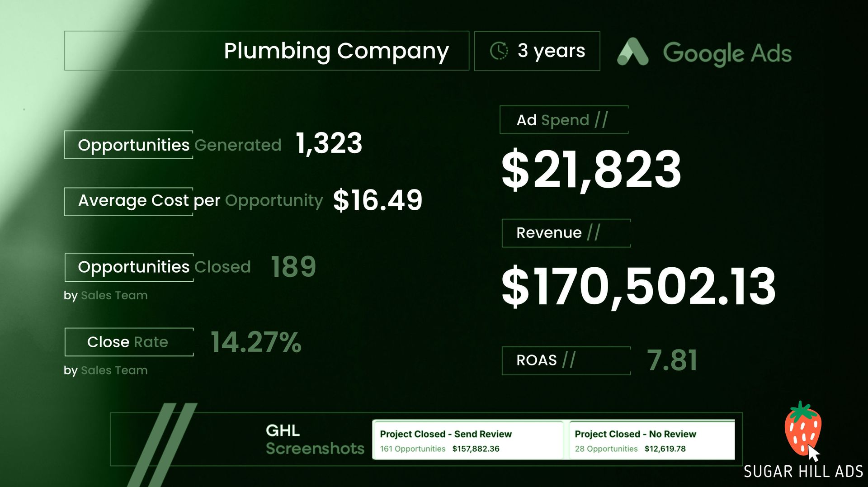Click the Opportunities Generated label box
Viewport: 868px width, 487px height.
pos(129,145)
